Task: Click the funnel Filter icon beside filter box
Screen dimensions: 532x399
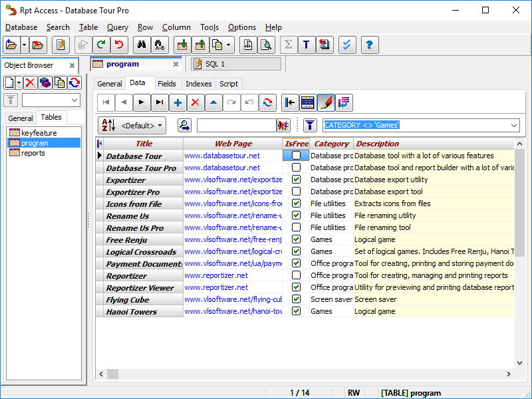Action: click(310, 125)
